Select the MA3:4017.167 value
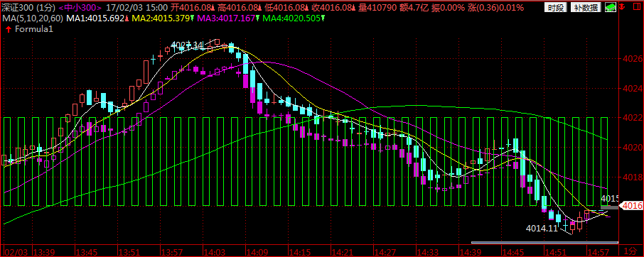 226,18
